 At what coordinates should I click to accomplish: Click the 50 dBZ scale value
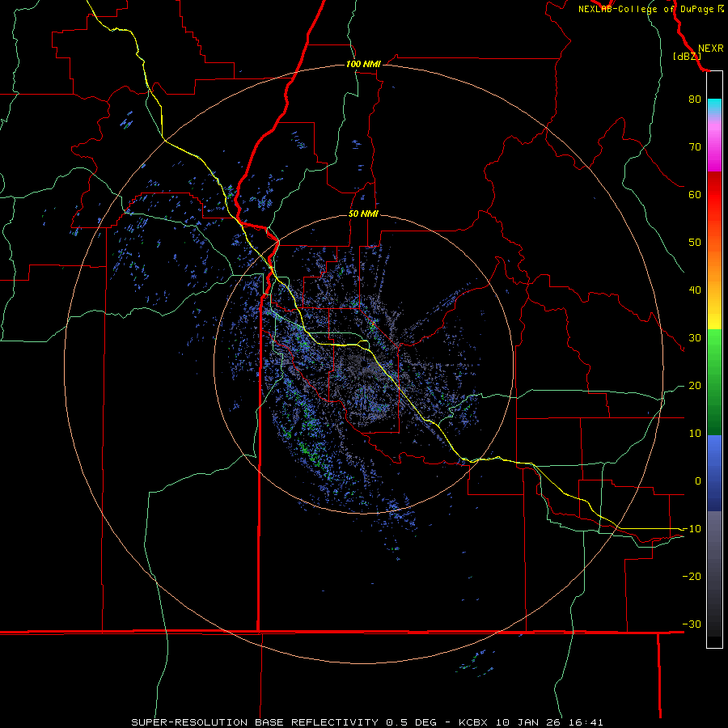(x=695, y=243)
